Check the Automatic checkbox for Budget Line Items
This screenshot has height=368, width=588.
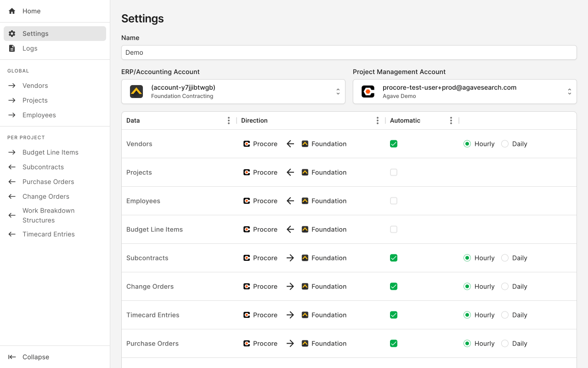tap(394, 230)
